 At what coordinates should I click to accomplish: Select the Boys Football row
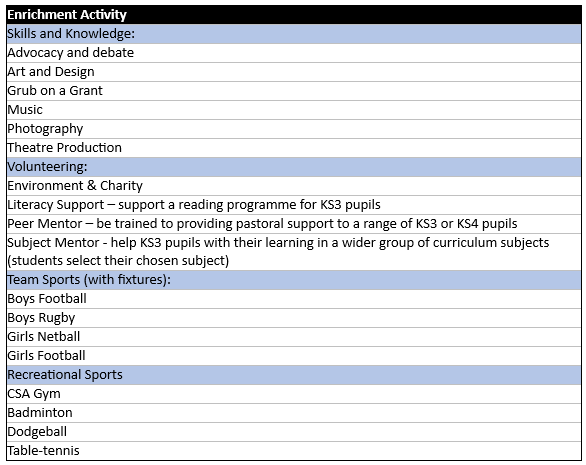[x=294, y=299]
